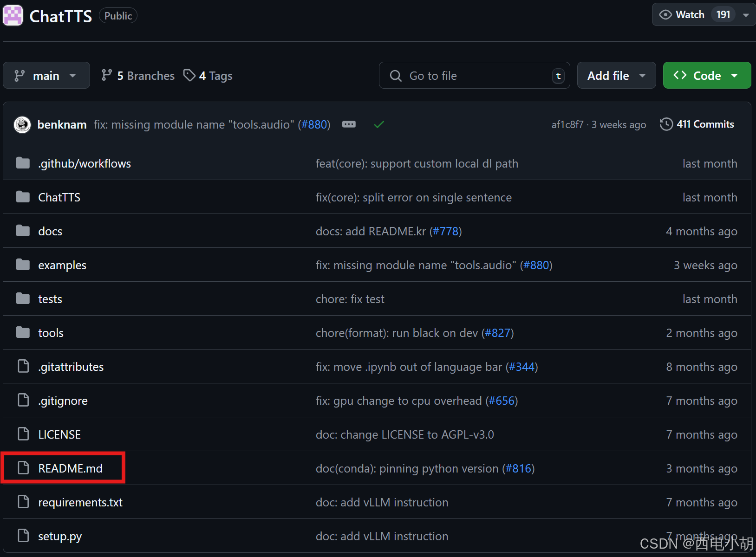Expand commit message with ellipsis button
The image size is (756, 557).
coord(349,124)
